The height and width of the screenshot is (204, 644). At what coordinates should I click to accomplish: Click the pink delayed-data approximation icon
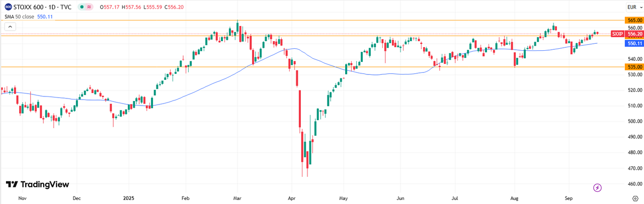[x=90, y=7]
